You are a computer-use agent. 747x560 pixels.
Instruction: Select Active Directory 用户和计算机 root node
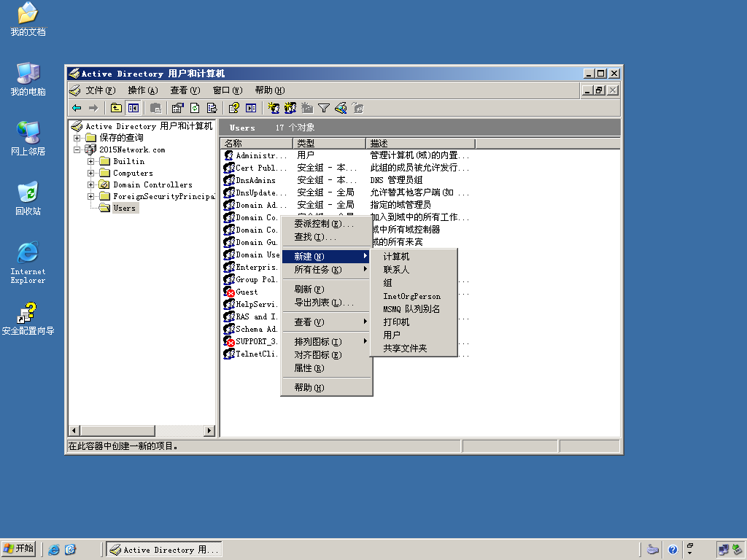[x=149, y=126]
